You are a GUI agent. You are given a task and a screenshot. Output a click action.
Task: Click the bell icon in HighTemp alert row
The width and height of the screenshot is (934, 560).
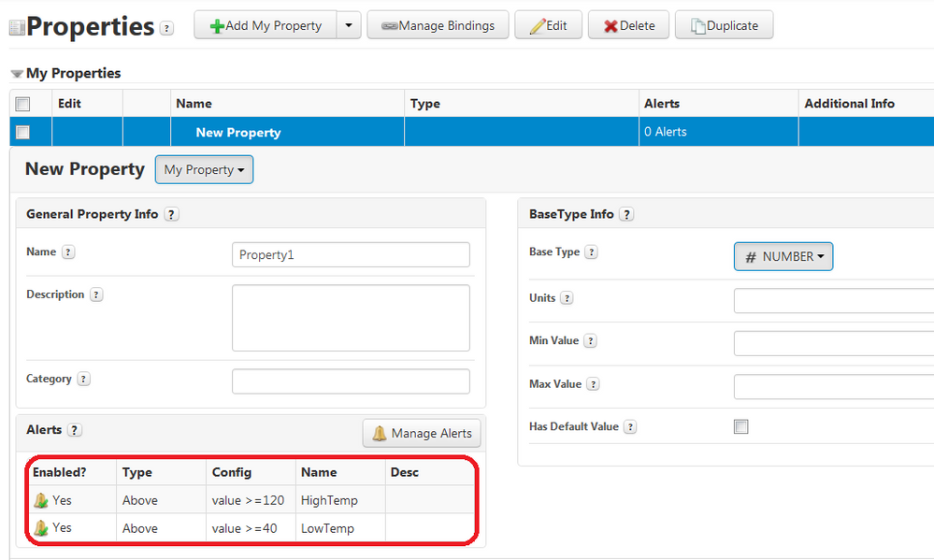pos(40,500)
